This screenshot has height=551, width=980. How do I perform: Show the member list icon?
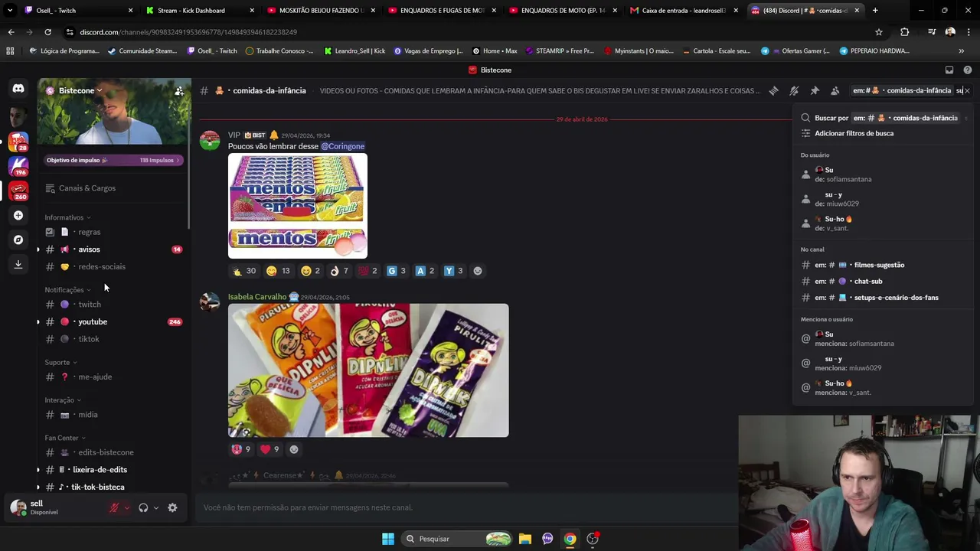835,90
